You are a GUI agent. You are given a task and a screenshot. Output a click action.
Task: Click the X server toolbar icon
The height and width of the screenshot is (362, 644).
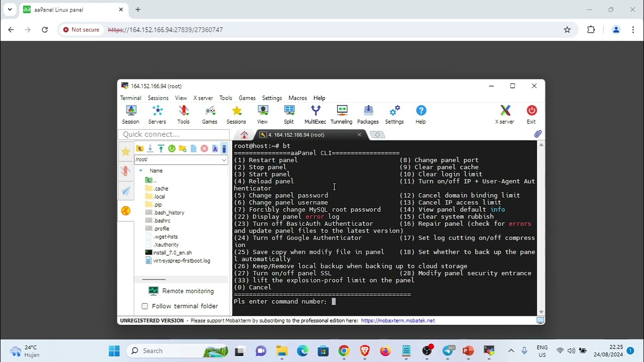(505, 115)
